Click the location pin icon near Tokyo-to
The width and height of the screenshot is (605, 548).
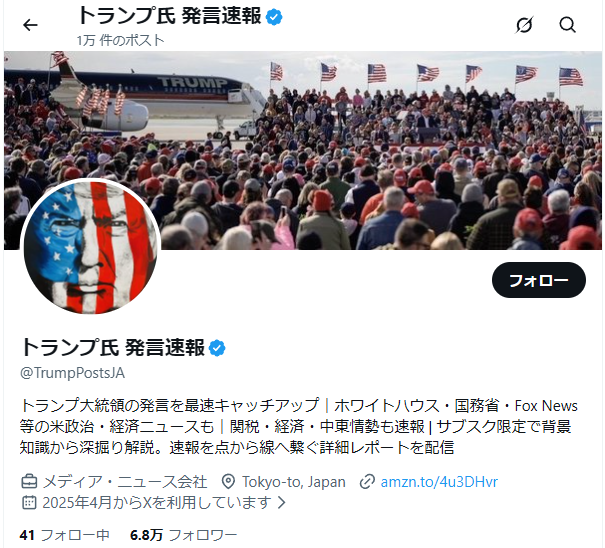(x=228, y=482)
